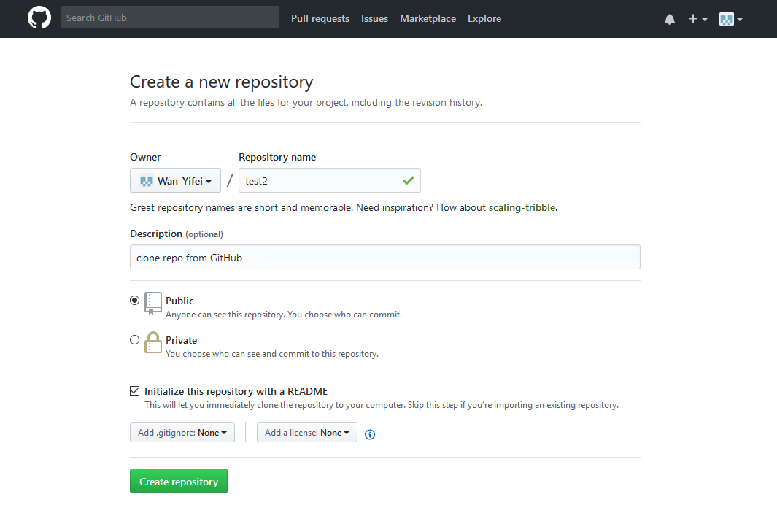Select the Public radio button
Image resolution: width=777 pixels, height=532 pixels.
(x=134, y=300)
